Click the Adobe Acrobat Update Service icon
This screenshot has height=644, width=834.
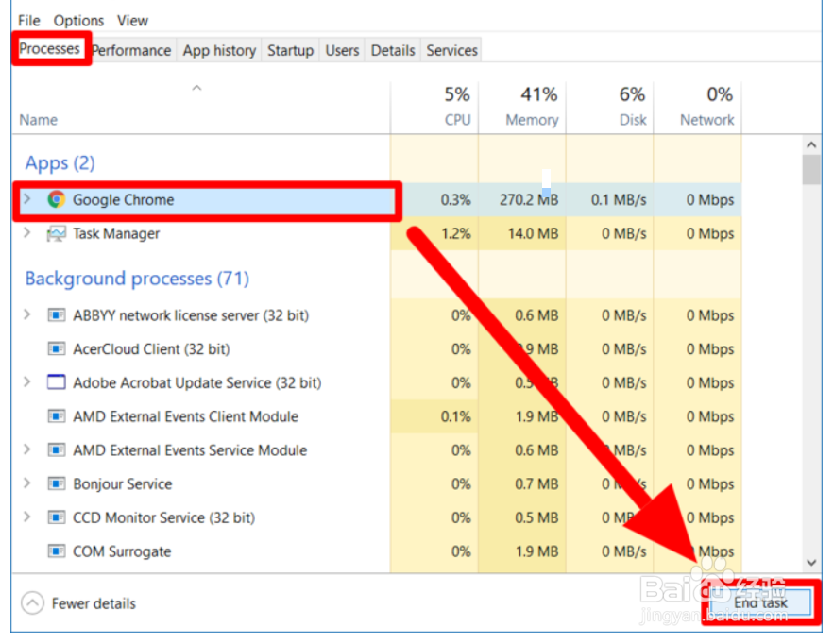(57, 383)
